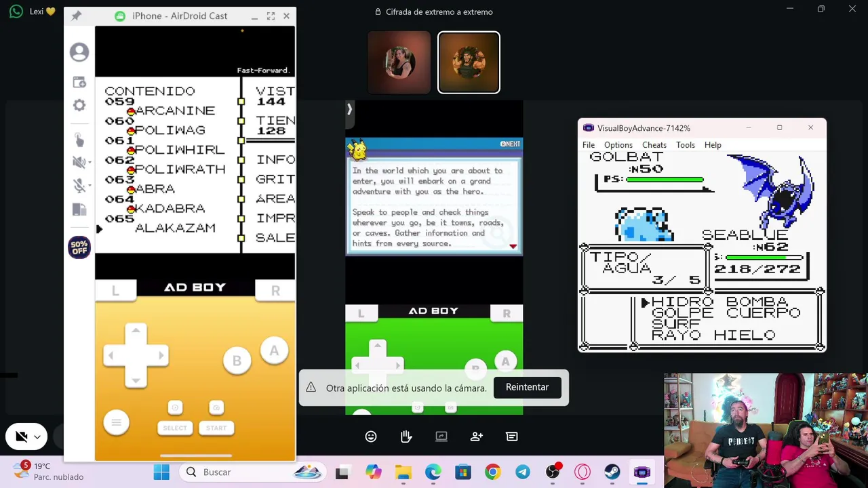Tap the L shoulder button on yellow emulator
Viewport: 868px width, 488px height.
tap(115, 290)
